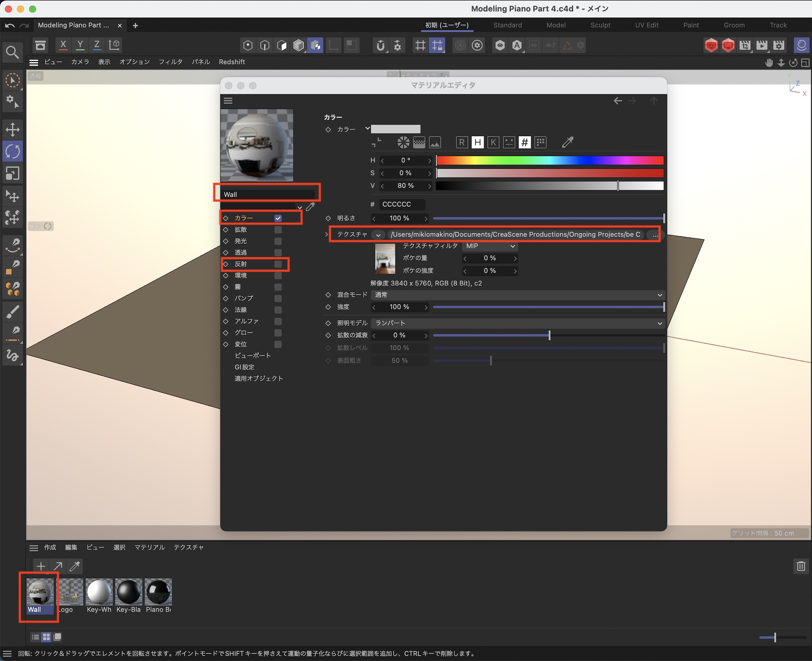Enable the バンプ channel checkbox

(278, 298)
